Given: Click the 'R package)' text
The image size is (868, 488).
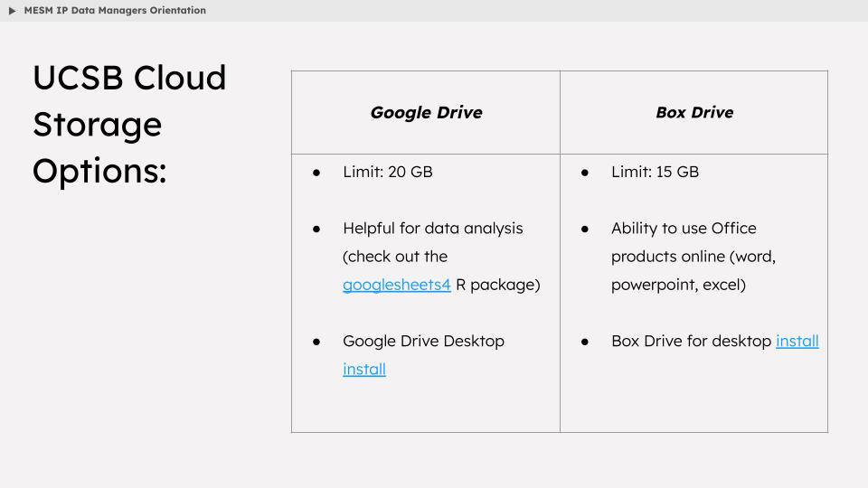Looking at the screenshot, I should [497, 285].
